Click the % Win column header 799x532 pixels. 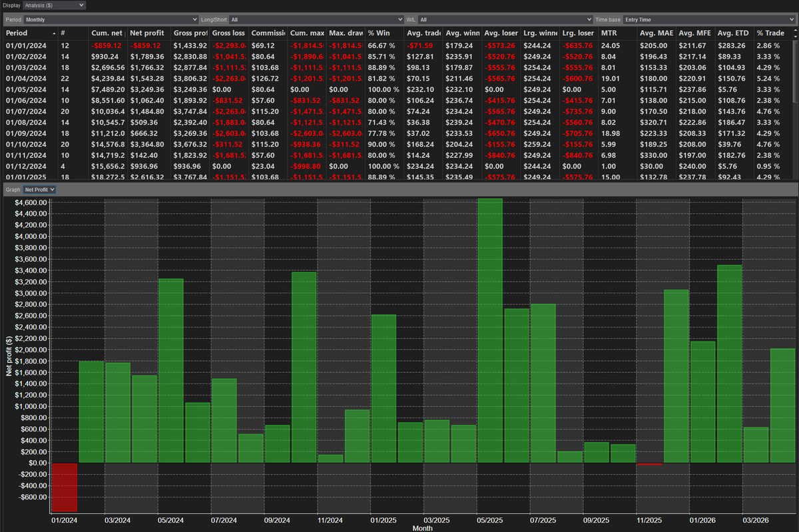(x=385, y=33)
